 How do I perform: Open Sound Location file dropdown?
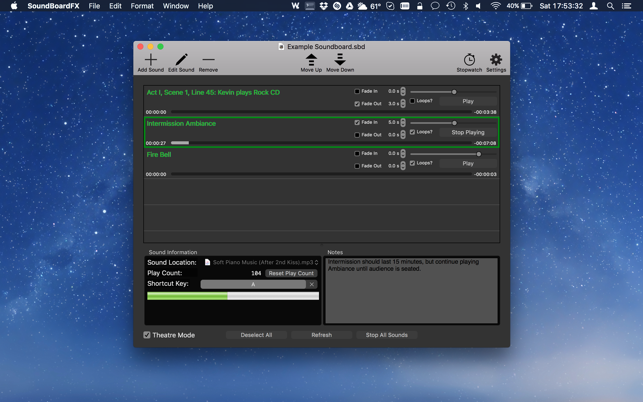(x=316, y=263)
